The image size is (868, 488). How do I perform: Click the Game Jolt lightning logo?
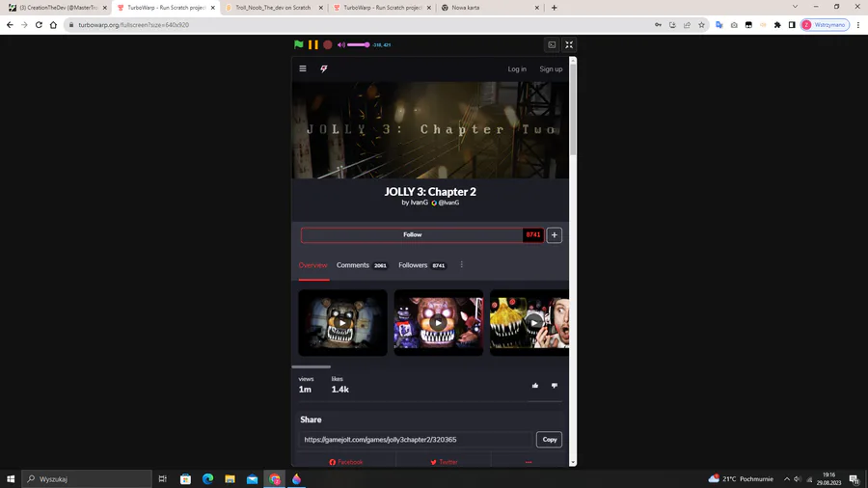[x=324, y=68]
